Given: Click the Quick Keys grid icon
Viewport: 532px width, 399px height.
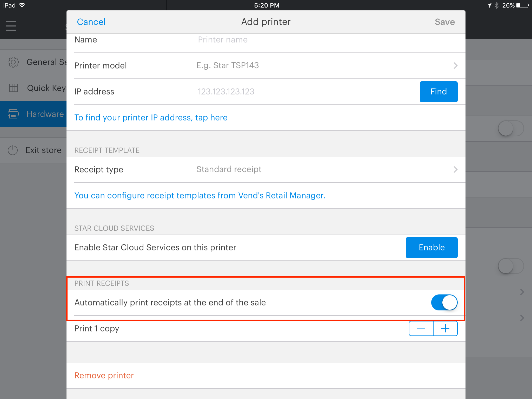Looking at the screenshot, I should 13,88.
